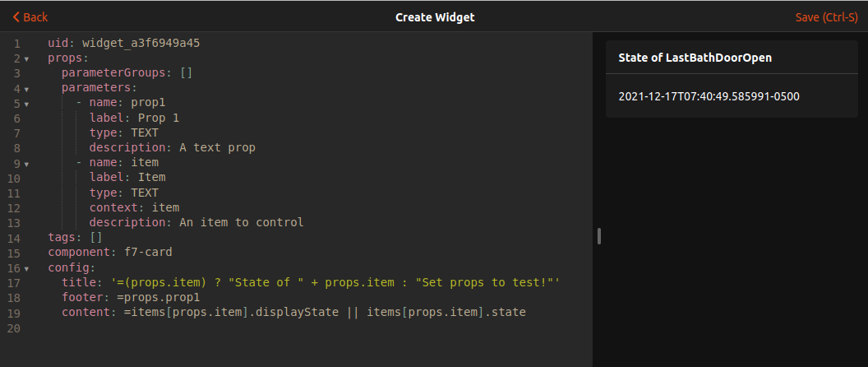Collapse the prop1 parameter fold arrow
The height and width of the screenshot is (367, 868).
tap(26, 104)
